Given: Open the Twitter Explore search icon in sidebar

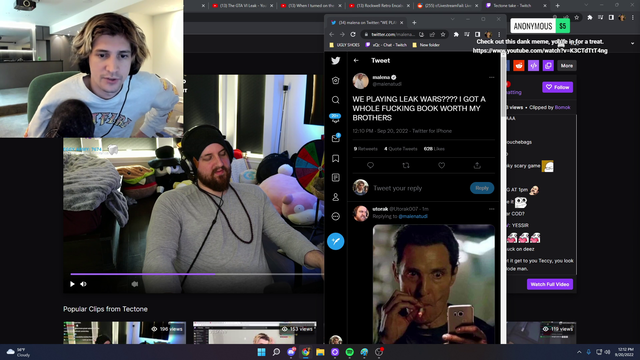Looking at the screenshot, I should tap(336, 100).
